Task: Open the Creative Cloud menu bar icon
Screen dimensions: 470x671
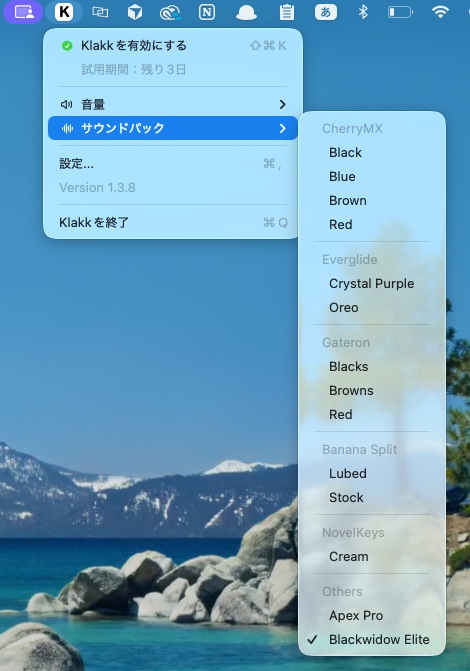Action: 170,12
